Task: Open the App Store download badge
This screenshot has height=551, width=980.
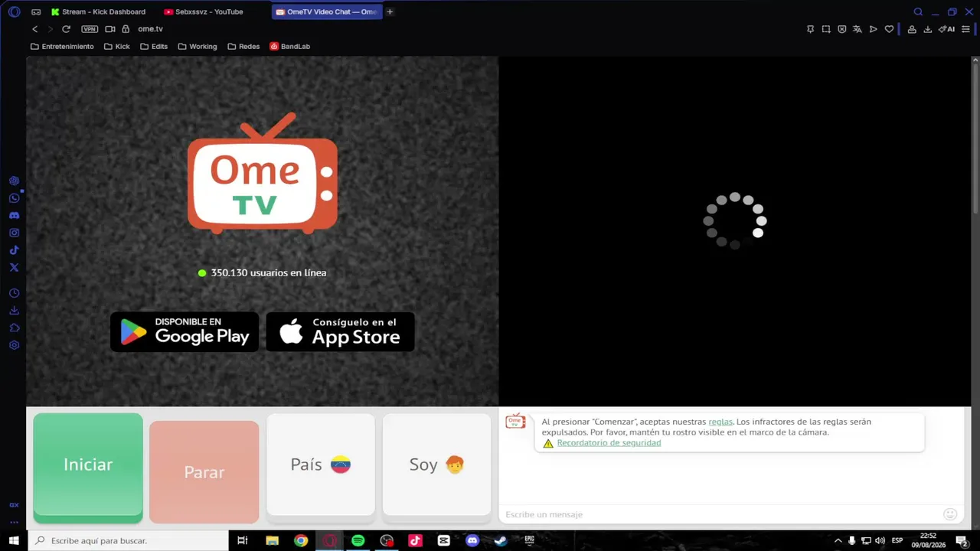Action: [x=341, y=331]
